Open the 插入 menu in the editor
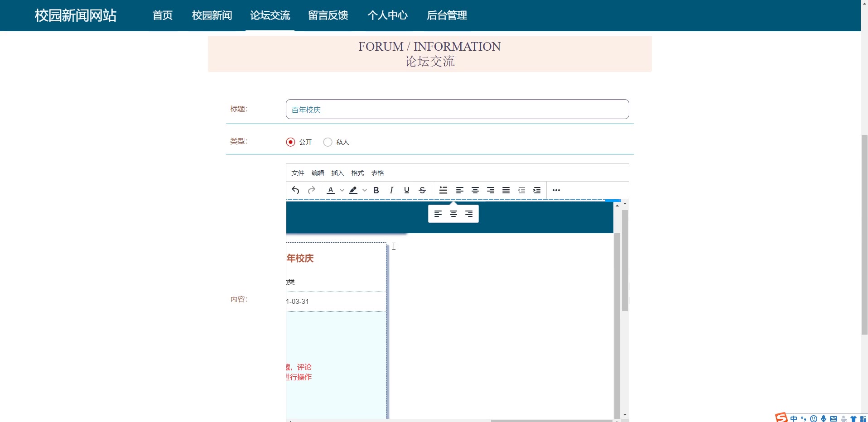 (338, 173)
